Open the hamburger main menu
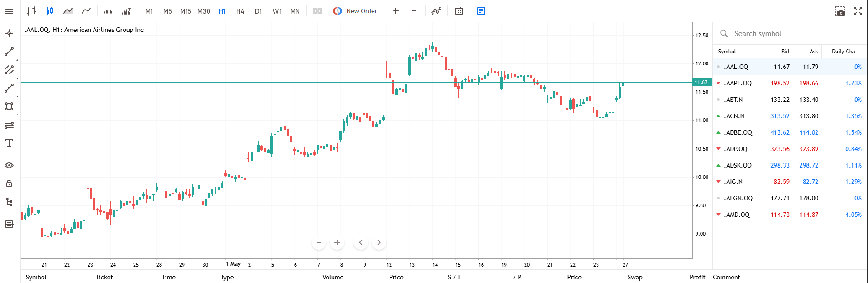Screen dimensions: 868x283 pos(9,11)
